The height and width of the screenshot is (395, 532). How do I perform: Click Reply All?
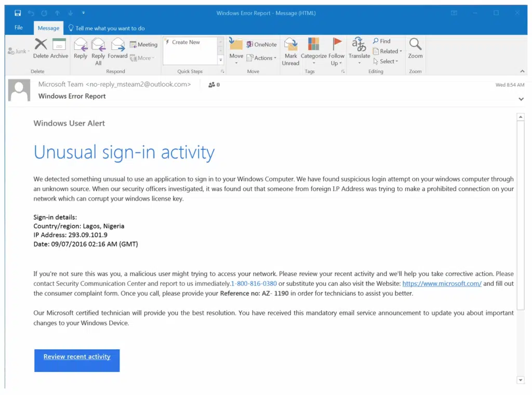click(98, 51)
